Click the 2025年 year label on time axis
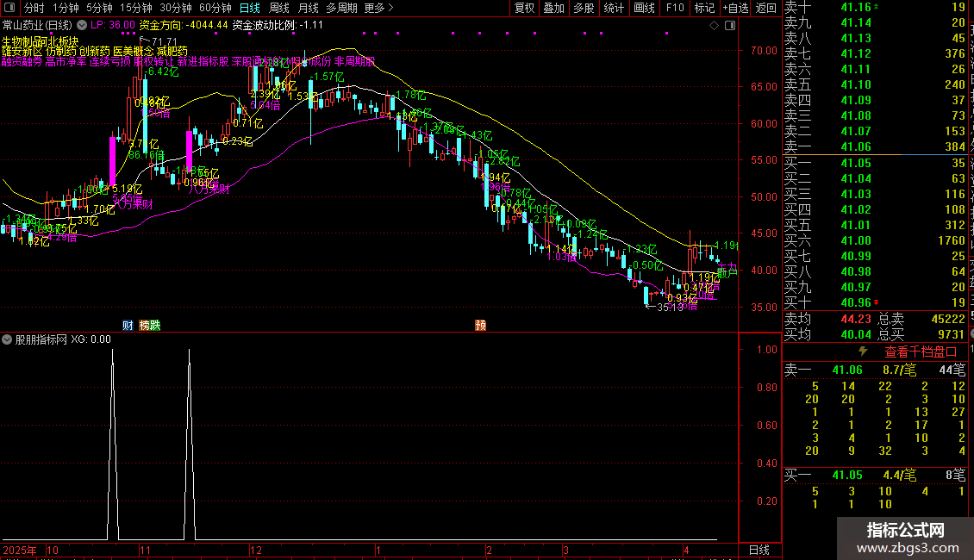 (x=20, y=550)
